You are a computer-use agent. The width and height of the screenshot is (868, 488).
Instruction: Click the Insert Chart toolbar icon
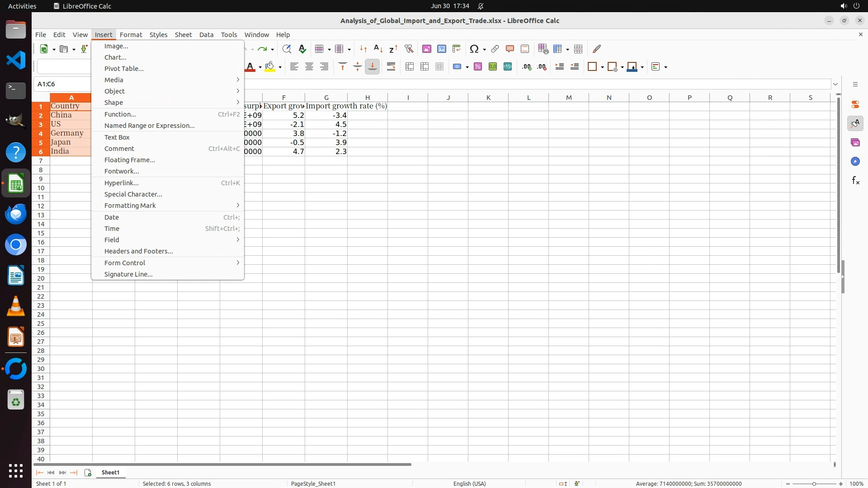[442, 49]
